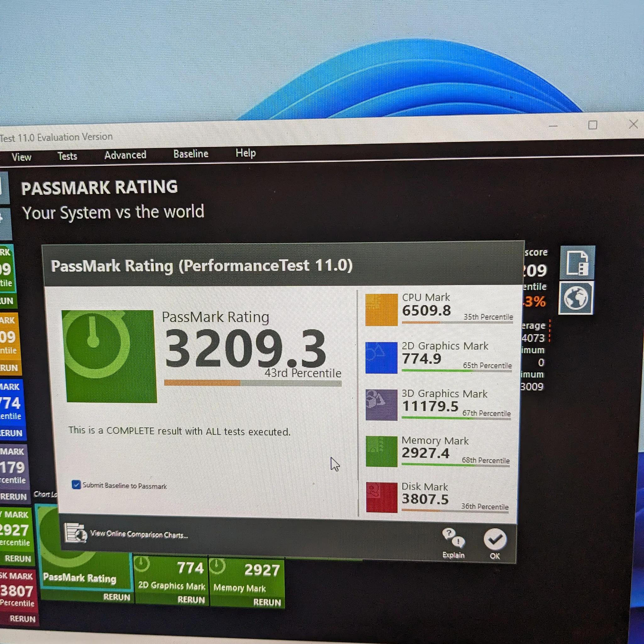The height and width of the screenshot is (644, 644).
Task: Click RERUN on the bottom 2D Graphics Mark tile
Action: click(x=191, y=600)
